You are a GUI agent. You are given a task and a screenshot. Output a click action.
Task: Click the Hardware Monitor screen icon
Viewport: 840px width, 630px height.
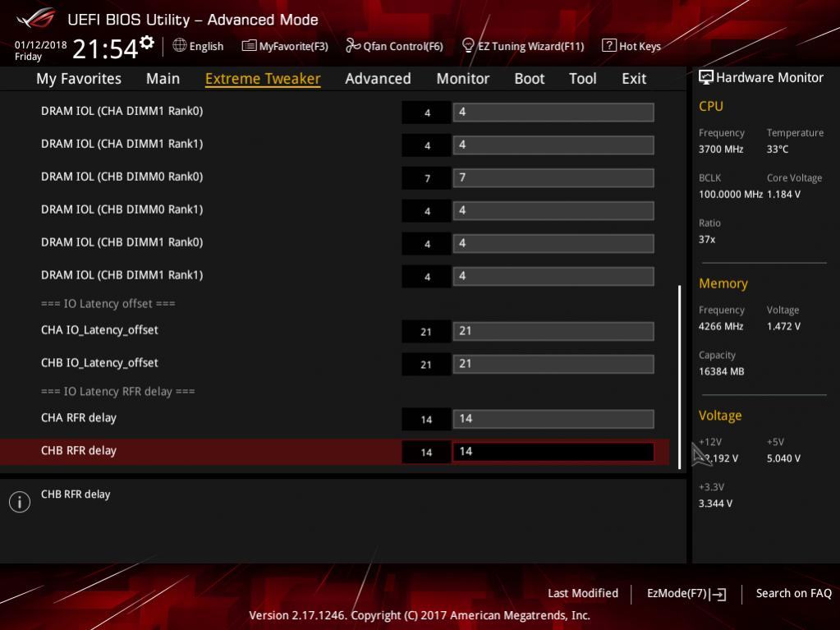705,78
